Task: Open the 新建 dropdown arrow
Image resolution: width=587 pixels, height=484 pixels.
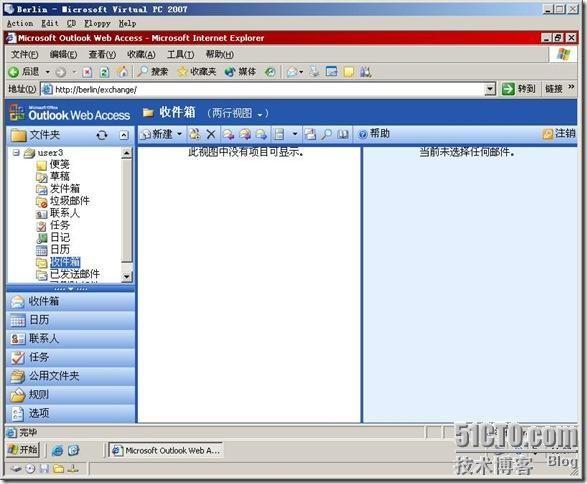Action: 179,134
